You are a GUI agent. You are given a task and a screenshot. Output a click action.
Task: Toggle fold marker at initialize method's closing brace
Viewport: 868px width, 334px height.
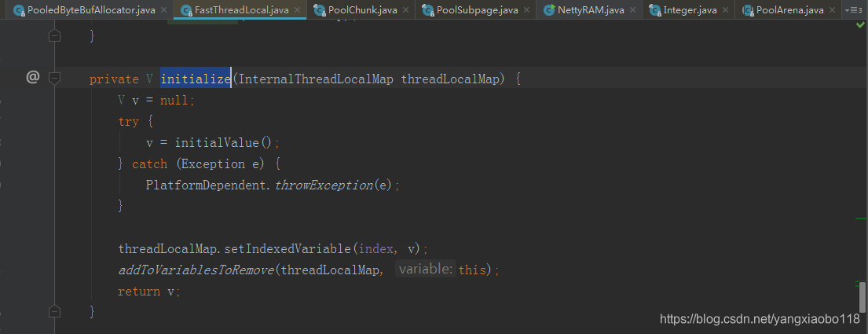(x=54, y=310)
